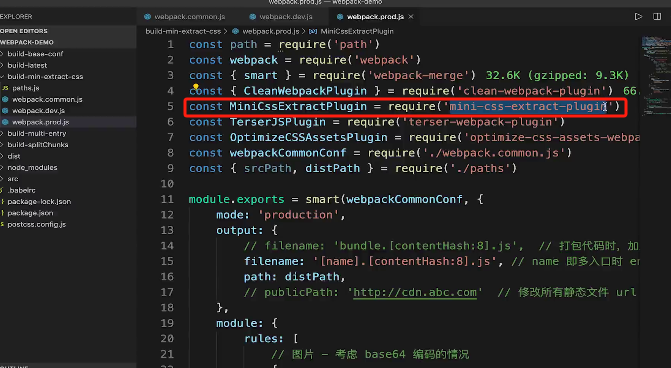
Task: Collapse the WEBPACK-DEMO project section
Action: [x=27, y=42]
